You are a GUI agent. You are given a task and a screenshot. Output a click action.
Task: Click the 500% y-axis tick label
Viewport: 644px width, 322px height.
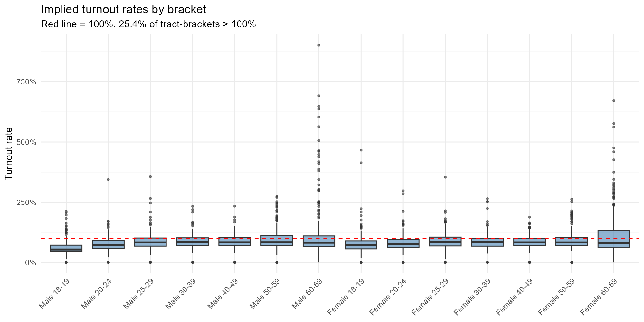26,142
